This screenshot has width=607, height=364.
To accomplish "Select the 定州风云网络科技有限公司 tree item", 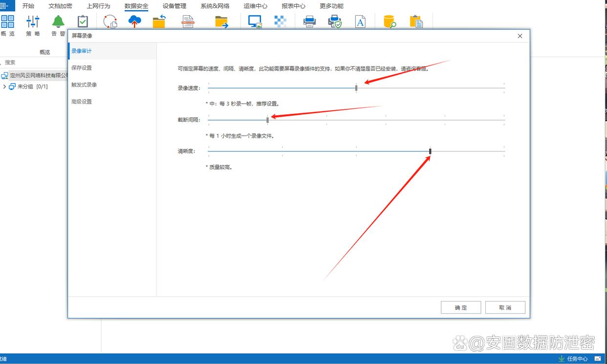I will (x=38, y=76).
